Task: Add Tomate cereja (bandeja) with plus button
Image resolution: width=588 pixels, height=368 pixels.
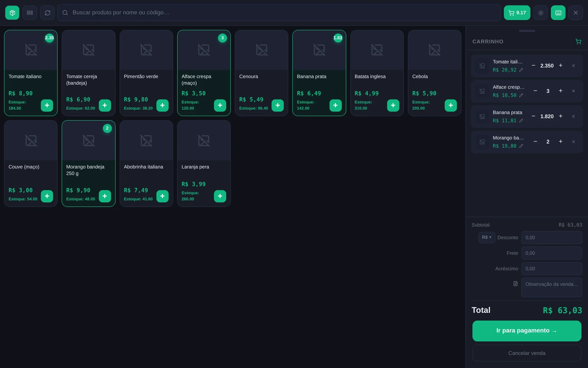Action: click(x=105, y=105)
